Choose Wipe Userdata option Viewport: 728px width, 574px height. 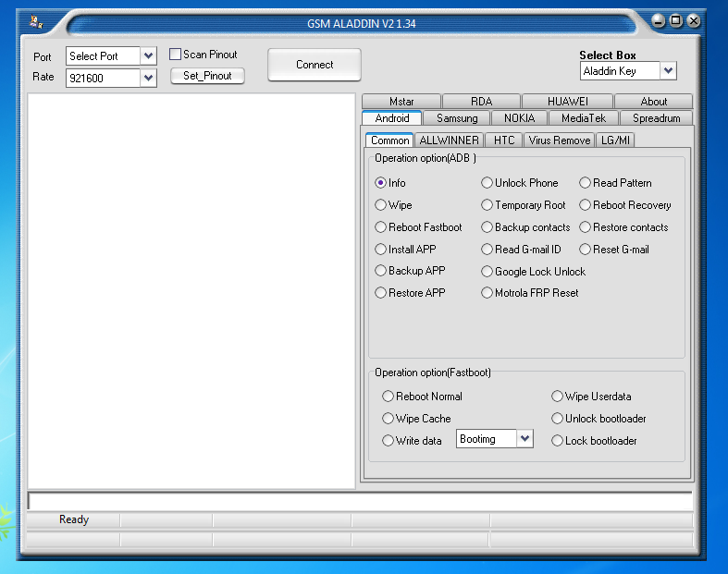click(557, 397)
